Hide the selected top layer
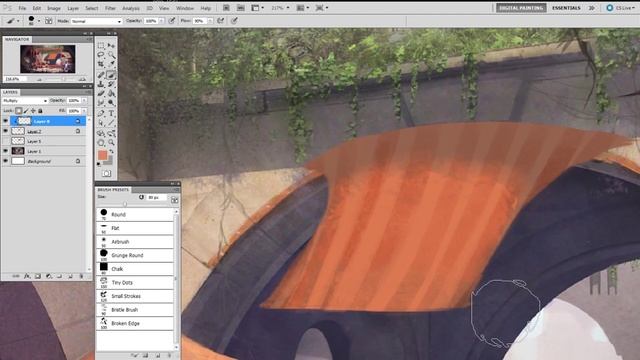This screenshot has width=640, height=360. (x=6, y=121)
